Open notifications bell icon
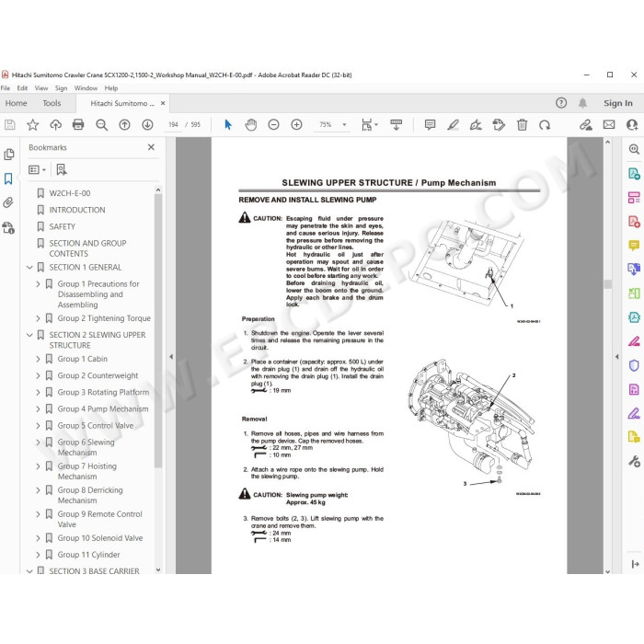This screenshot has height=644, width=644. [582, 103]
